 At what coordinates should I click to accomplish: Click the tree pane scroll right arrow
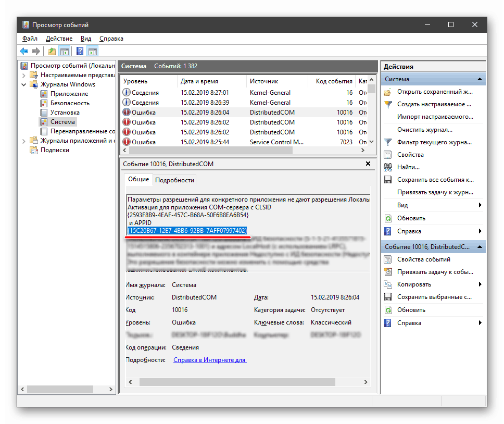(110, 389)
